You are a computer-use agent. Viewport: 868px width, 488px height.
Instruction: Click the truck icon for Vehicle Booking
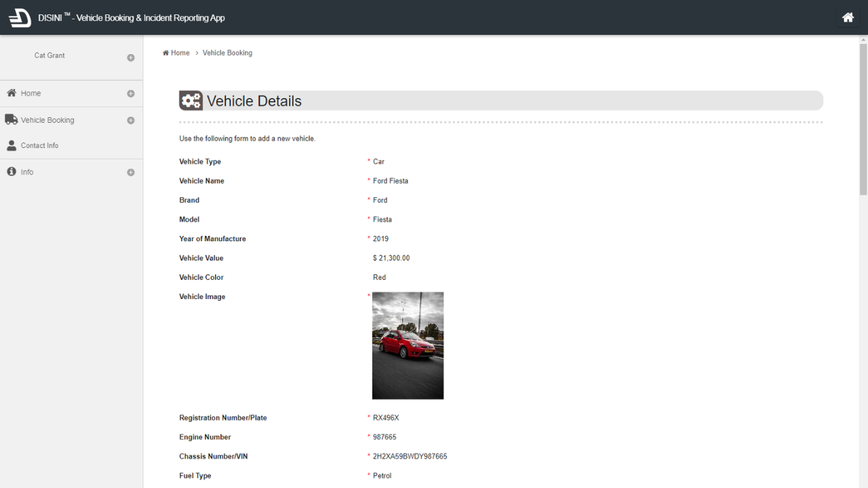coord(12,119)
